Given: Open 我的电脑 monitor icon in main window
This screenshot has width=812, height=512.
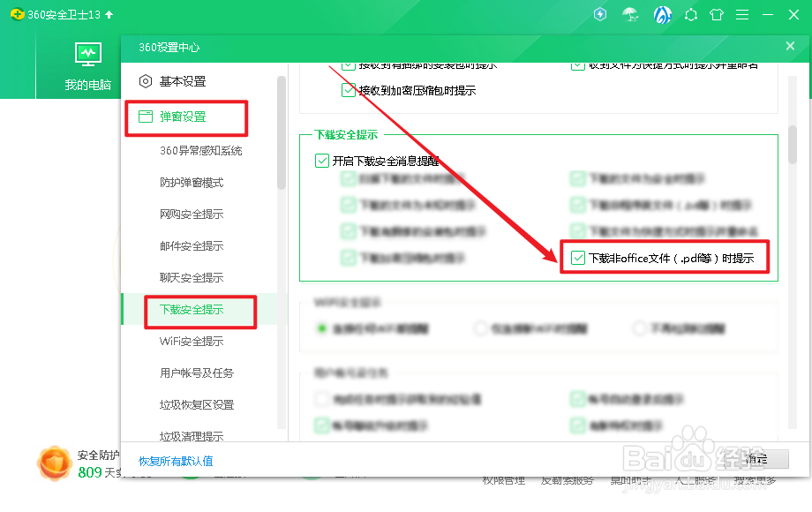Looking at the screenshot, I should [88, 55].
